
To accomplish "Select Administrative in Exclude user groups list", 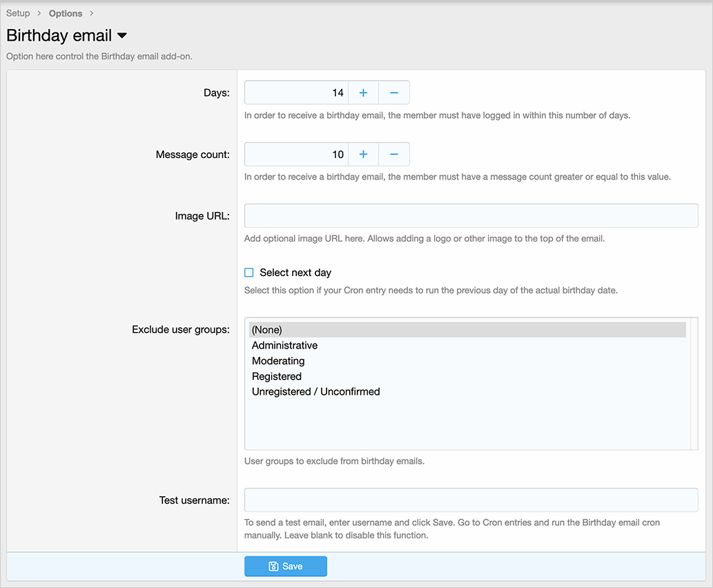I will 284,345.
